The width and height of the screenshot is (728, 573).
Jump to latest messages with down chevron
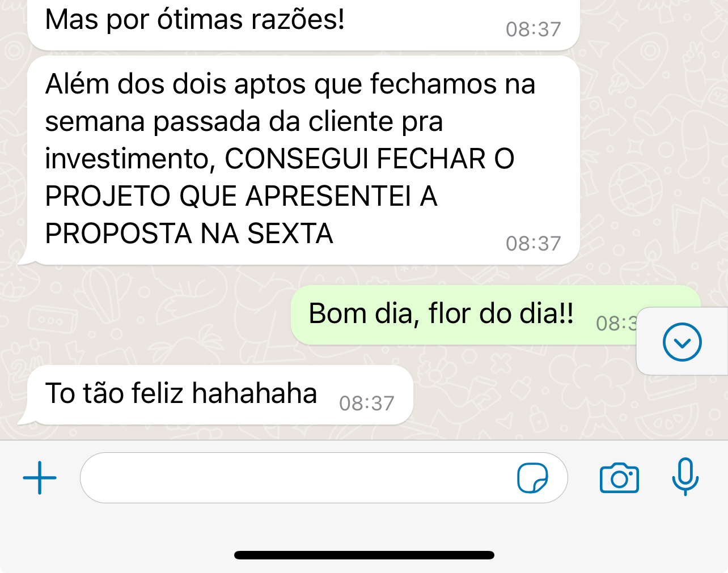point(682,342)
